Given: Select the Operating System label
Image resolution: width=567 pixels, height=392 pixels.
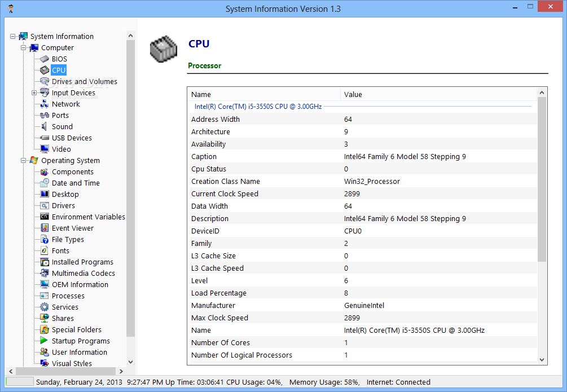Looking at the screenshot, I should click(70, 161).
